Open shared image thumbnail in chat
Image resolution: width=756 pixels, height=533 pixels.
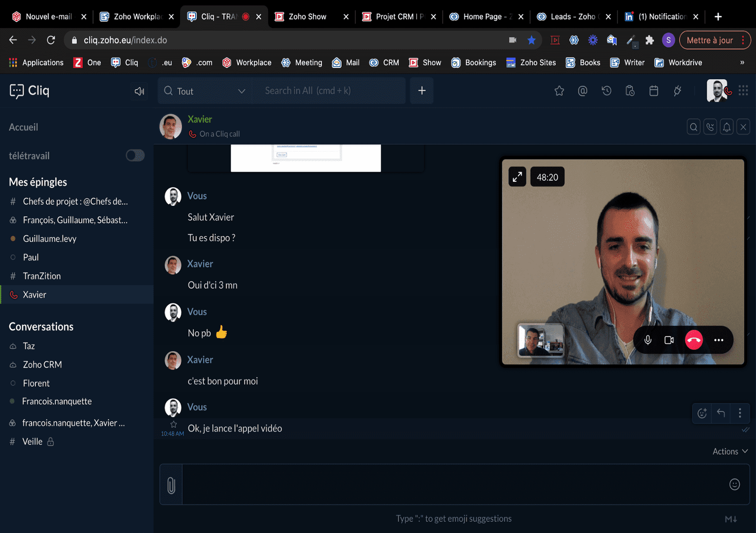tap(306, 158)
